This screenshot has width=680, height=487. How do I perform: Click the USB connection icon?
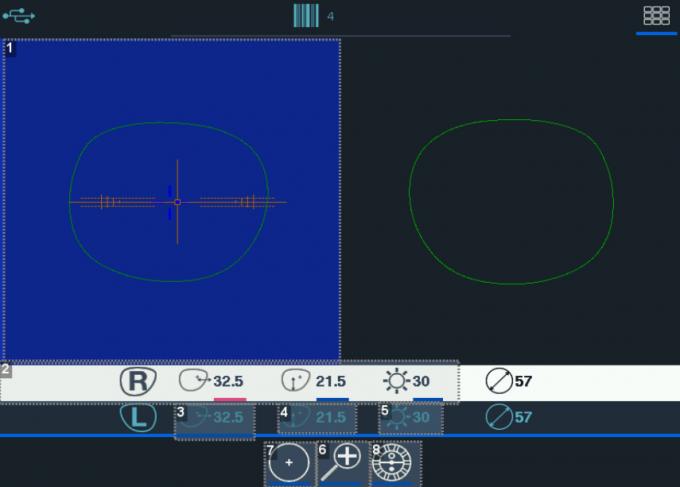pyautogui.click(x=19, y=16)
